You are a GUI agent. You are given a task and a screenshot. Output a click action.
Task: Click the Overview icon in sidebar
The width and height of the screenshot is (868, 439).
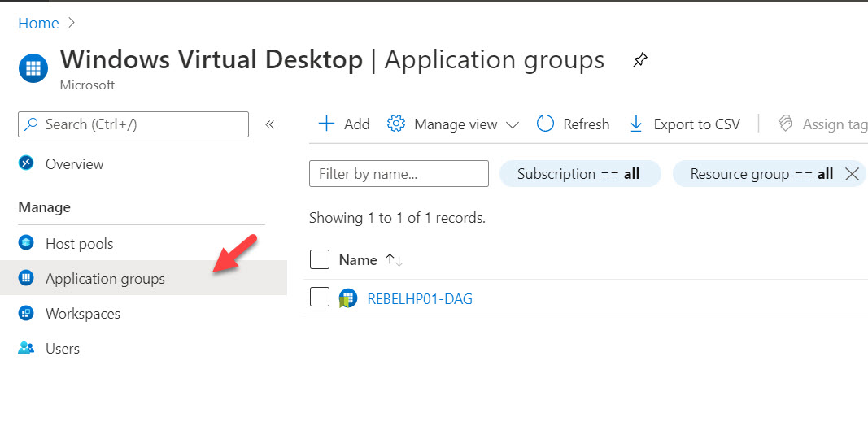[x=26, y=163]
